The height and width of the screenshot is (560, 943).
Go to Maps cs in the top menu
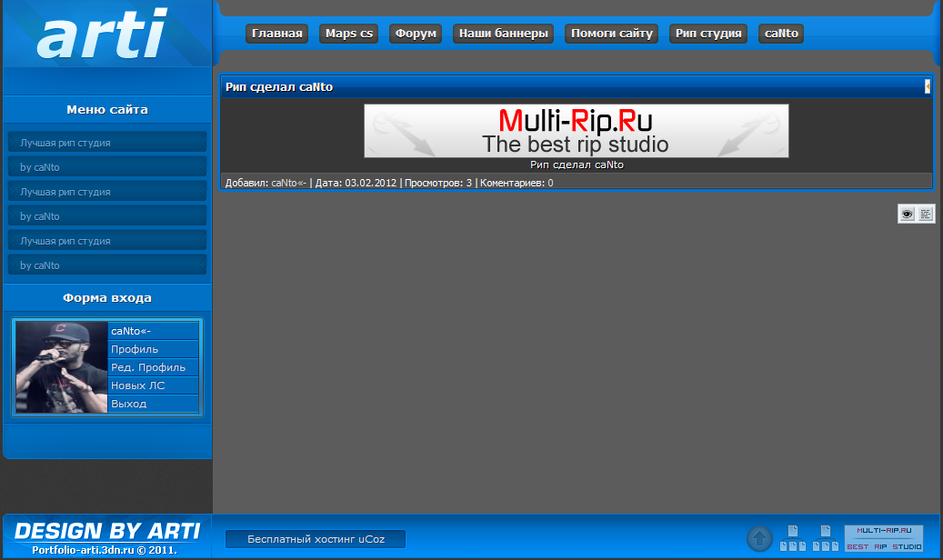click(x=349, y=34)
